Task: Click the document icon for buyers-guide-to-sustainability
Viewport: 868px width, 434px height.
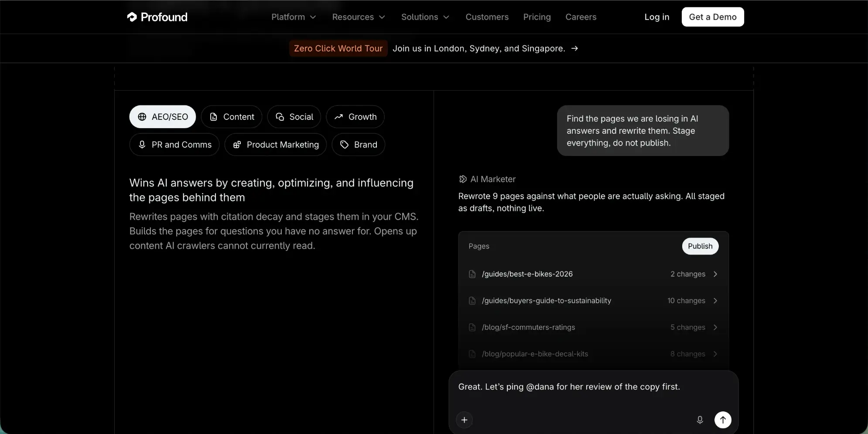Action: [x=472, y=301]
